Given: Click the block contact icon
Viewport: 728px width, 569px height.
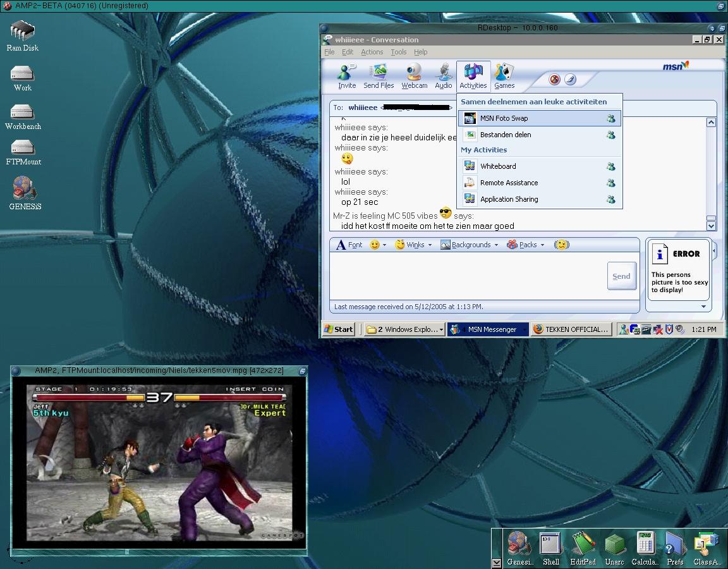Looking at the screenshot, I should point(554,80).
